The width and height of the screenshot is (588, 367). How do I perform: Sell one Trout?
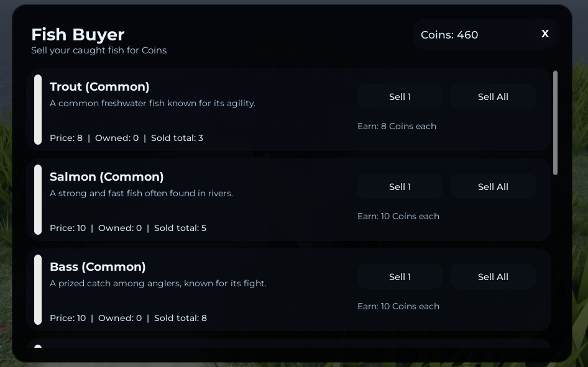point(400,97)
